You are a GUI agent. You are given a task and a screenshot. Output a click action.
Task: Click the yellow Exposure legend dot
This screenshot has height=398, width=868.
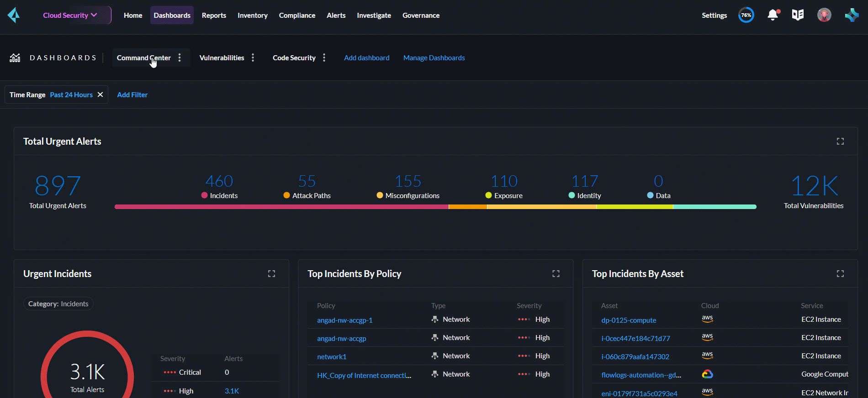488,195
